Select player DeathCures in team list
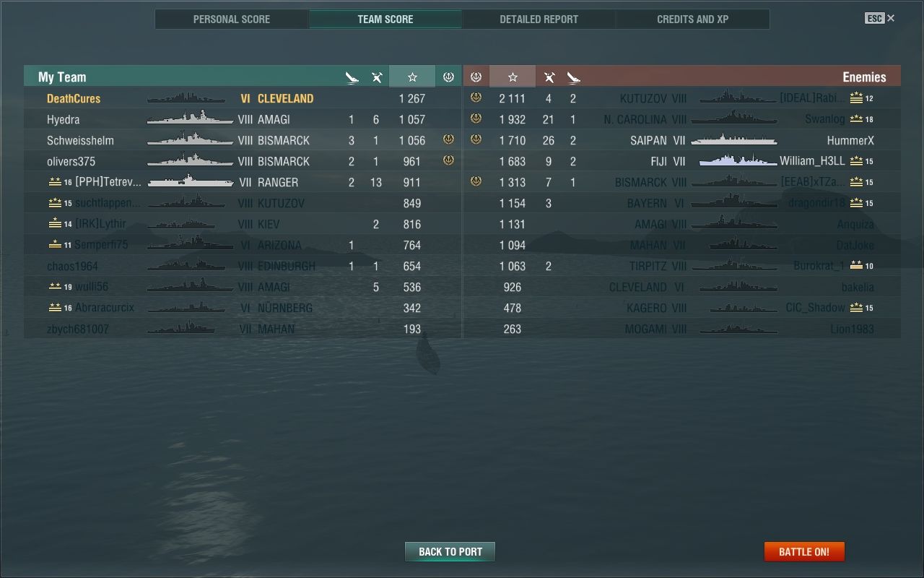924x578 pixels. (243, 98)
